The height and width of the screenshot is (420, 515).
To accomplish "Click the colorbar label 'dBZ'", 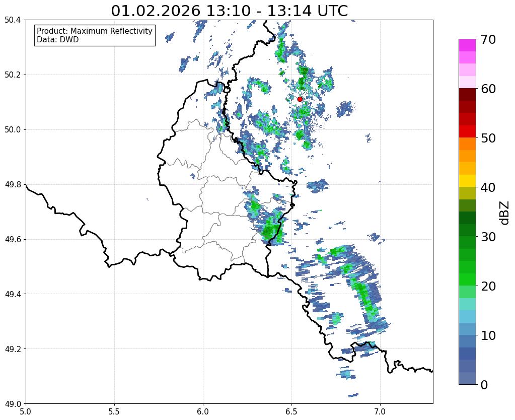I will pos(505,213).
